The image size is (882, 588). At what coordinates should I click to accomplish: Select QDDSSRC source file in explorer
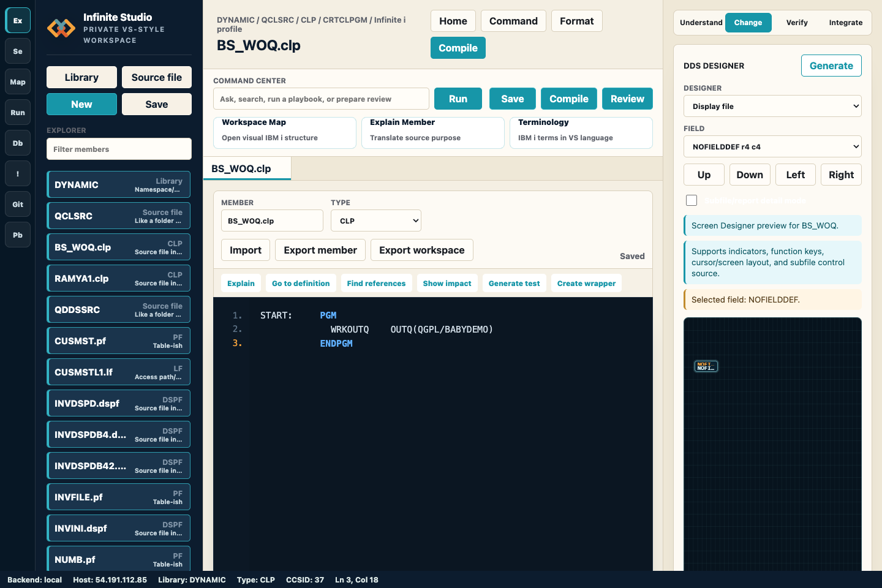coord(119,309)
